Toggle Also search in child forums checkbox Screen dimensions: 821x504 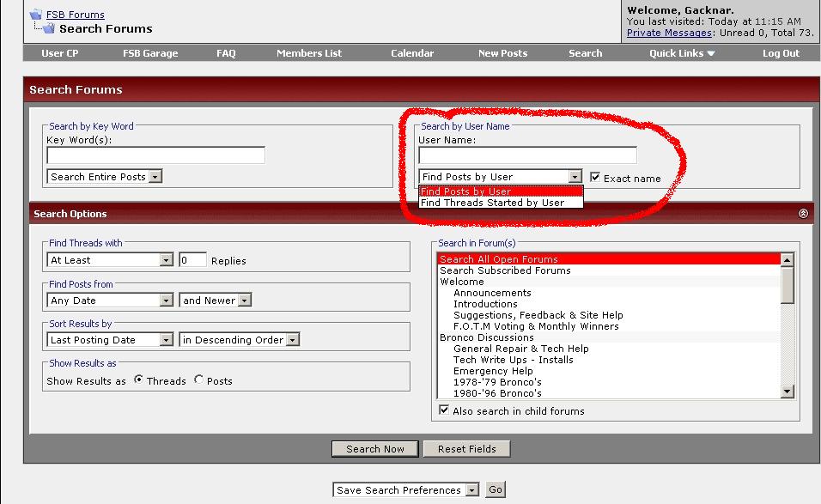443,410
